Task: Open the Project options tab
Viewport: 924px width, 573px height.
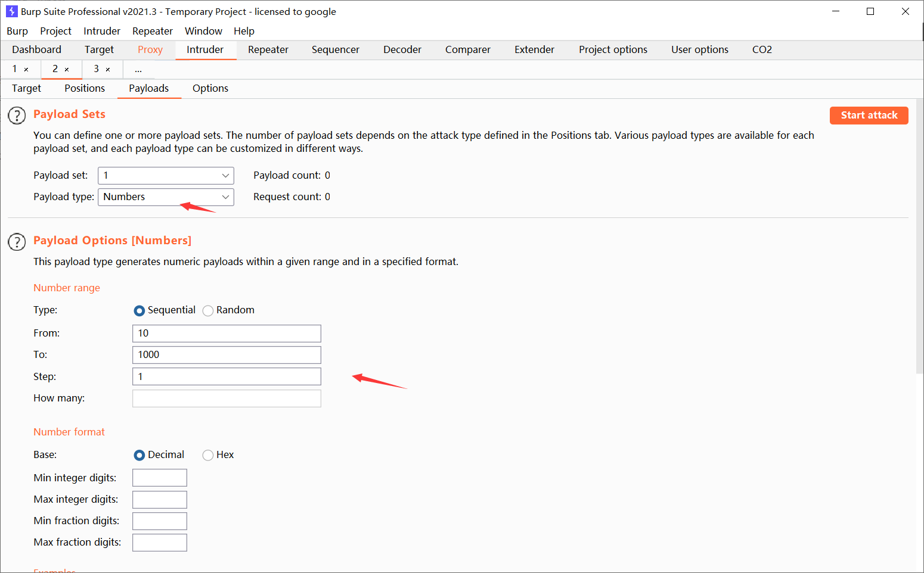Action: (x=613, y=49)
